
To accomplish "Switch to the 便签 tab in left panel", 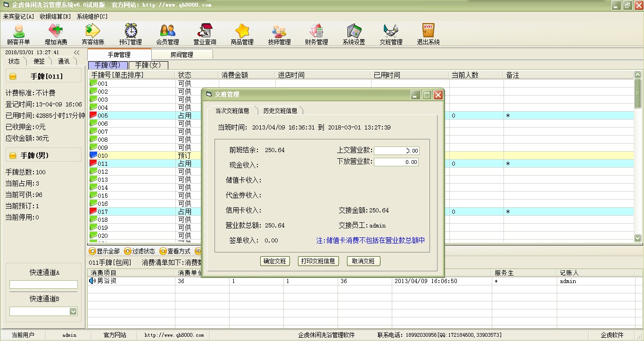I will pyautogui.click(x=39, y=61).
